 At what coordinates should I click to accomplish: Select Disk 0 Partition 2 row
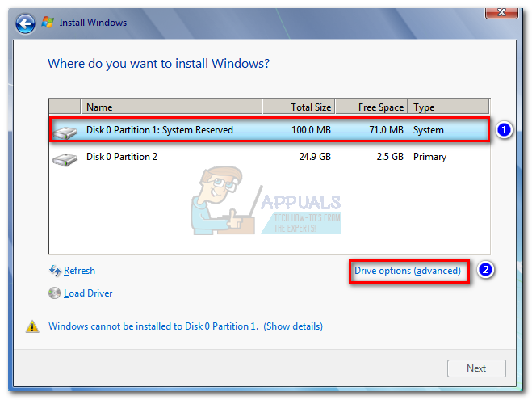[x=270, y=157]
